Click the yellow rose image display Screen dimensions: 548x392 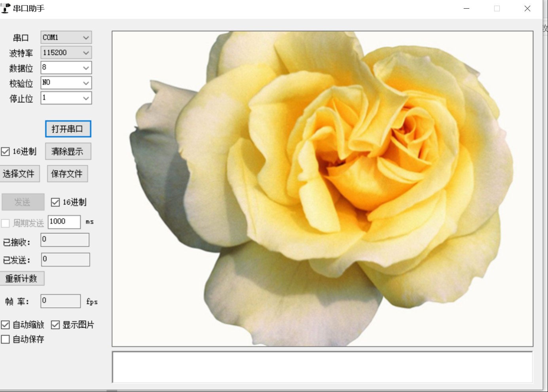322,189
